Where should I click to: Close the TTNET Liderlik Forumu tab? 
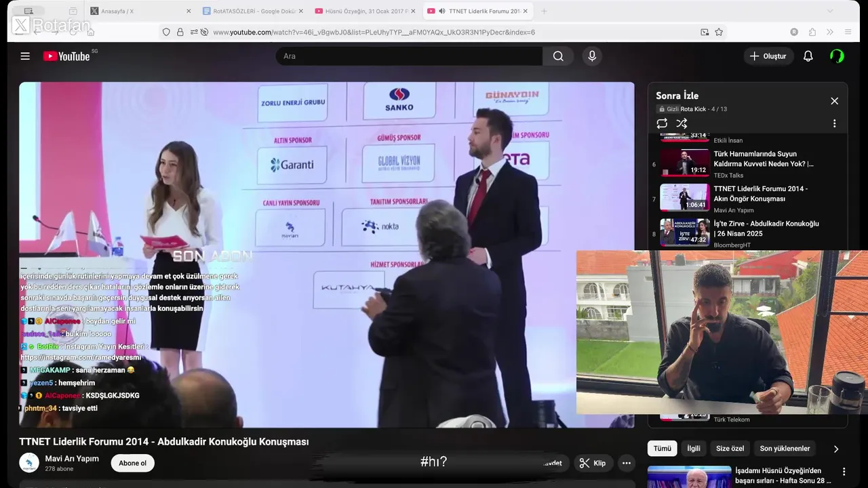[526, 11]
